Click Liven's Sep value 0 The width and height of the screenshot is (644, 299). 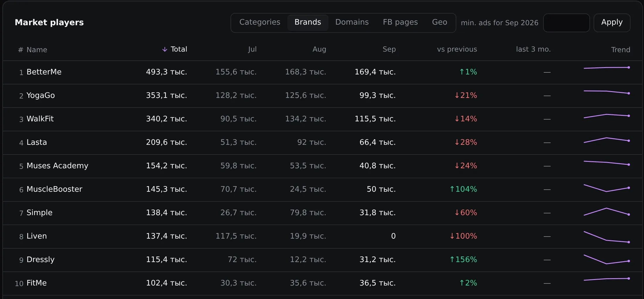point(393,236)
